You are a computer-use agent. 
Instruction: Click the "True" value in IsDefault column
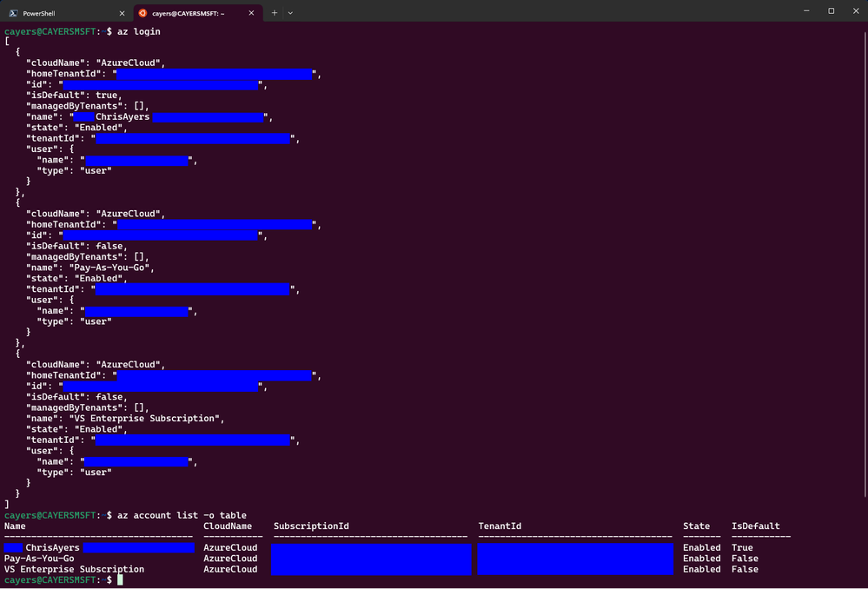(742, 547)
